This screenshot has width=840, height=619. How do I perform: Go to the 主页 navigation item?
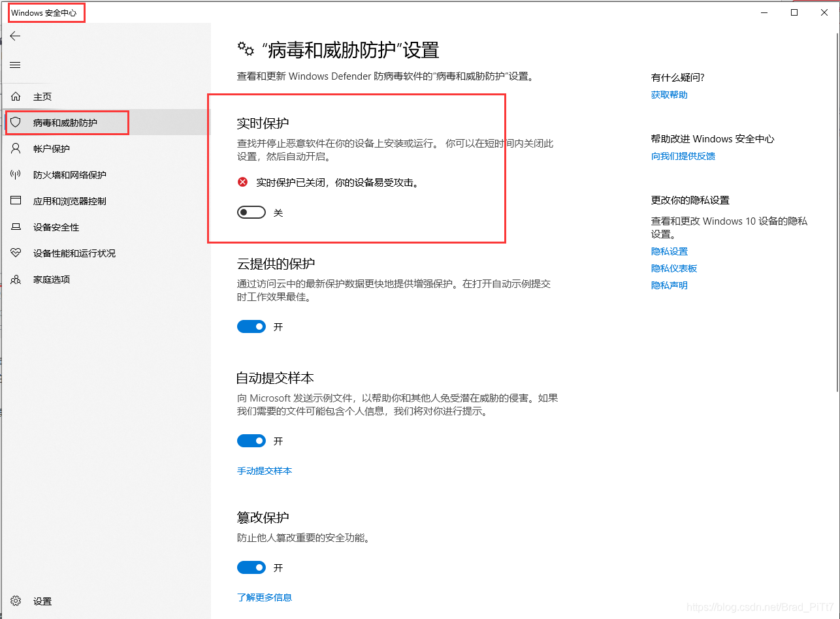[106, 96]
